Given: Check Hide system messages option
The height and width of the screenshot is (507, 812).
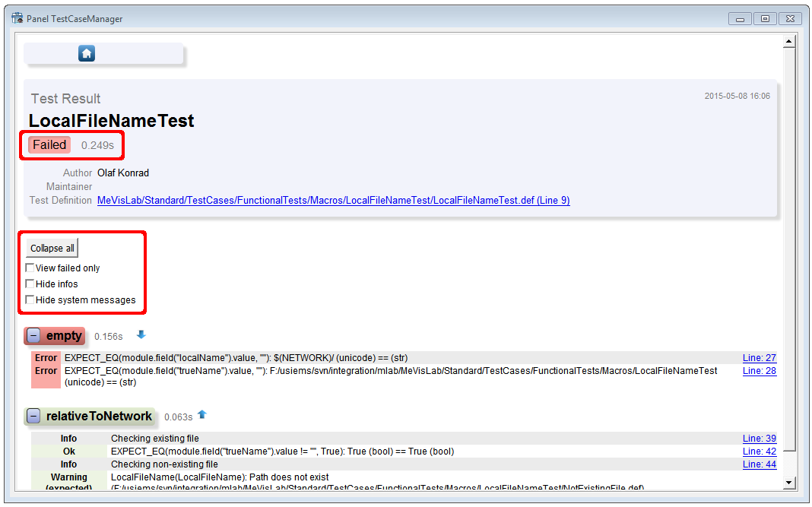Looking at the screenshot, I should [30, 300].
